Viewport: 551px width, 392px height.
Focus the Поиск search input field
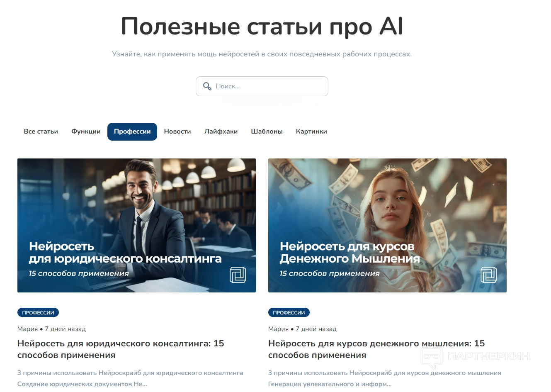(x=262, y=86)
